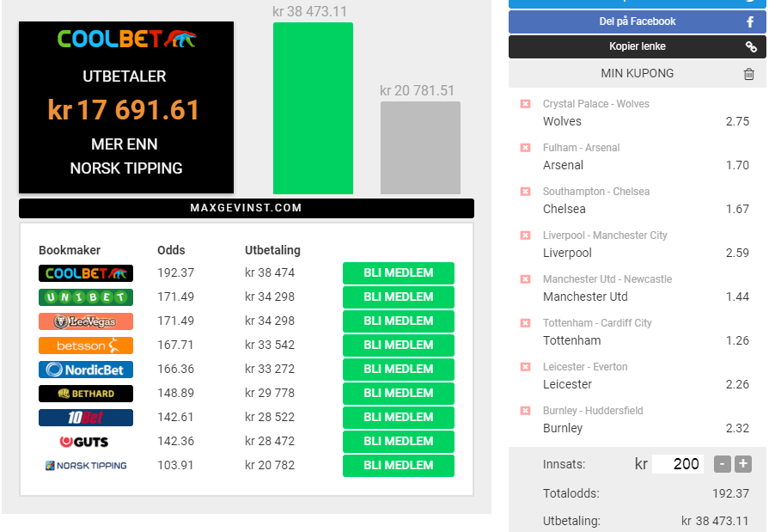
Task: Click BLI MEDLEM for Coolbet row
Action: tap(399, 273)
